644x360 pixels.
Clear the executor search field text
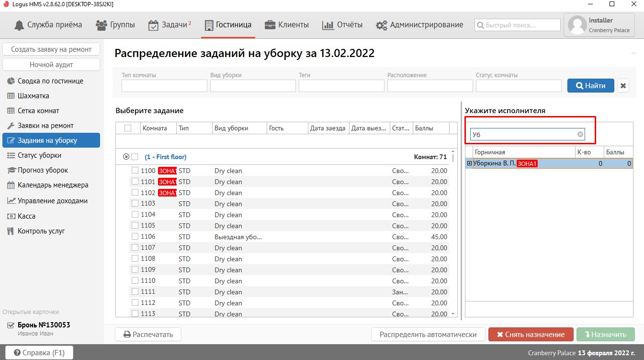(580, 135)
